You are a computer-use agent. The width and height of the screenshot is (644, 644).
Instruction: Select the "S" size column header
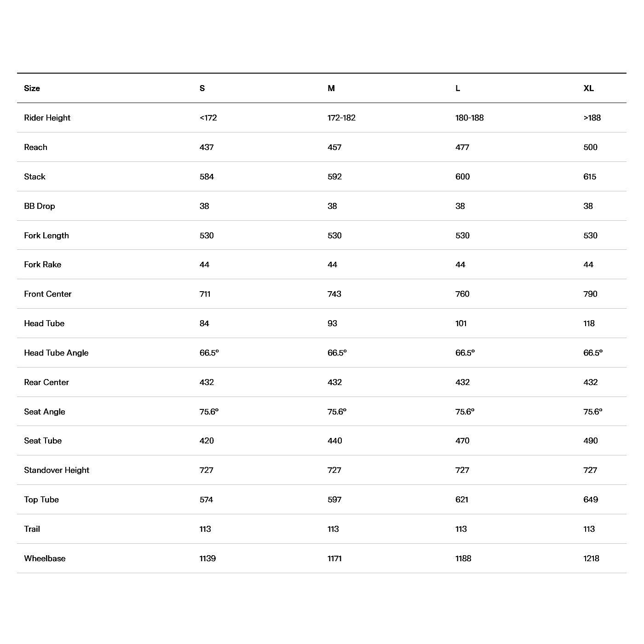pyautogui.click(x=202, y=88)
